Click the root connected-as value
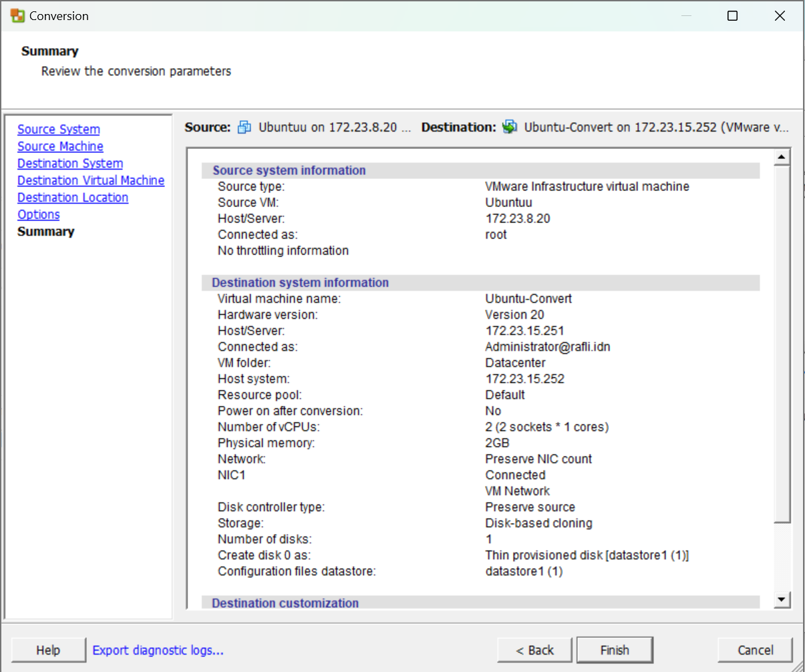 (496, 234)
